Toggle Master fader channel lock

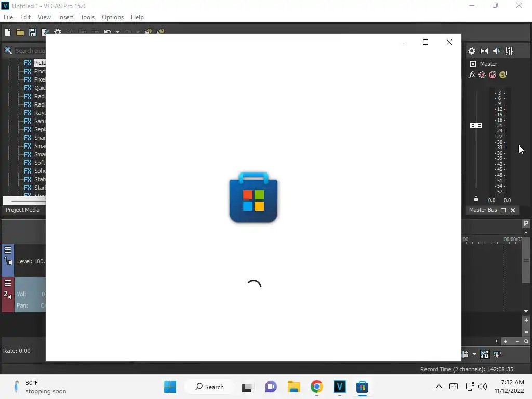476,199
